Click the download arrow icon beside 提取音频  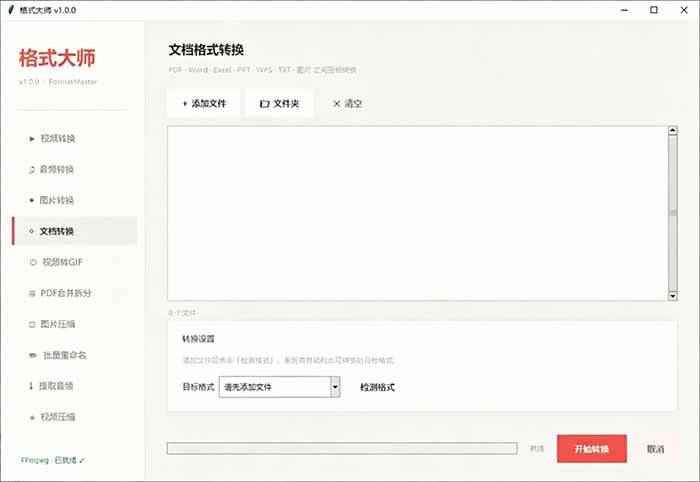click(x=31, y=386)
